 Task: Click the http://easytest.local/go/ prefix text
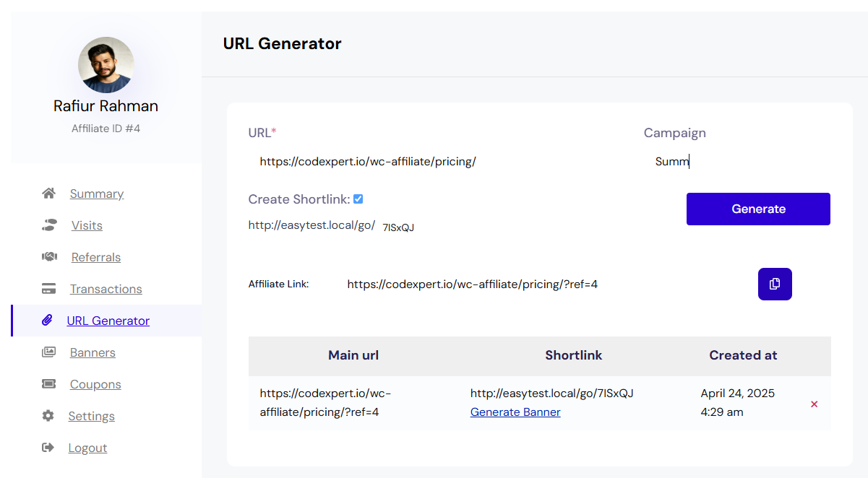coord(311,225)
